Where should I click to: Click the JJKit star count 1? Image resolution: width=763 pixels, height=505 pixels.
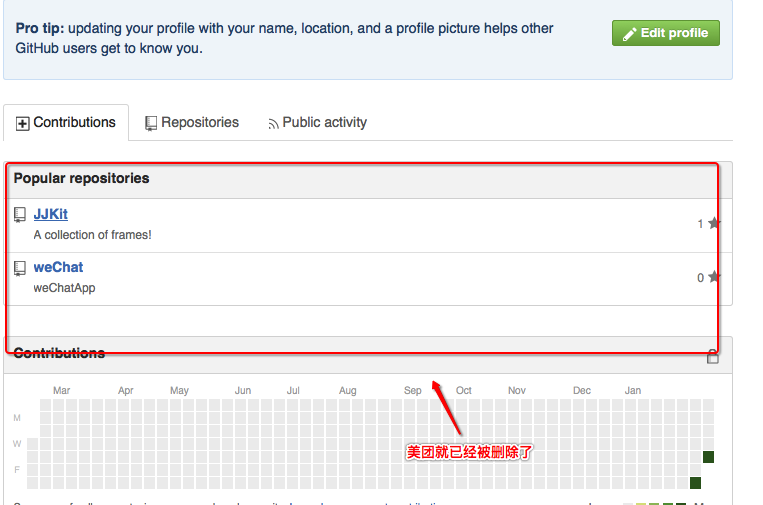700,224
